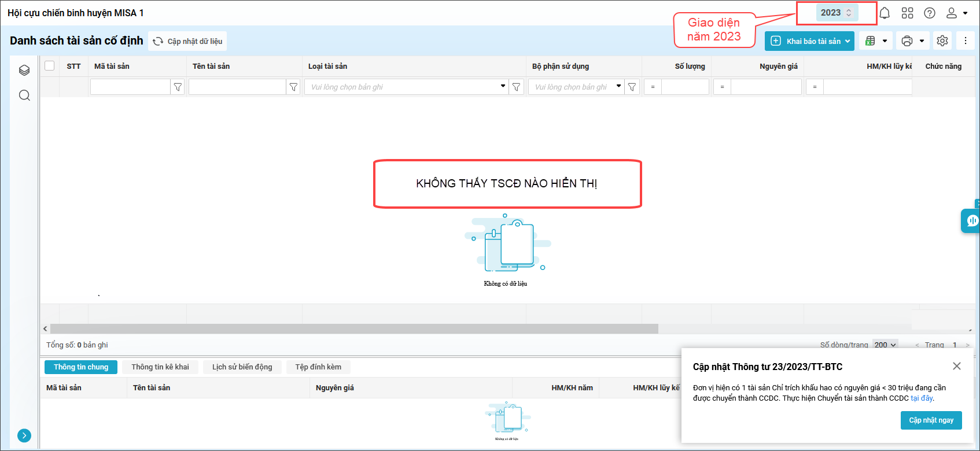Viewport: 980px width, 451px height.
Task: Click HM/KH năm header in detail panel
Action: pos(572,388)
